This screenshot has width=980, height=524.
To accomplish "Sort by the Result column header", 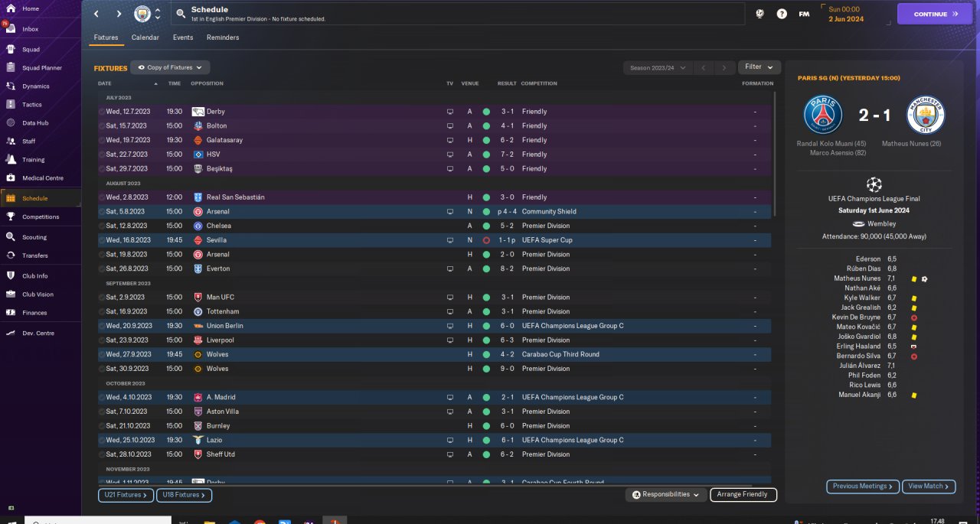I will click(x=507, y=83).
